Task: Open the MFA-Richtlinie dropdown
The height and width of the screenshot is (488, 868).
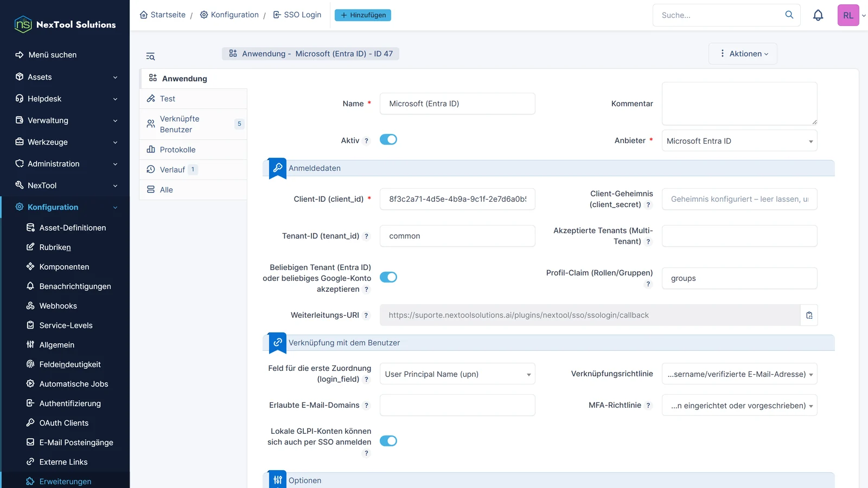Action: (x=739, y=405)
